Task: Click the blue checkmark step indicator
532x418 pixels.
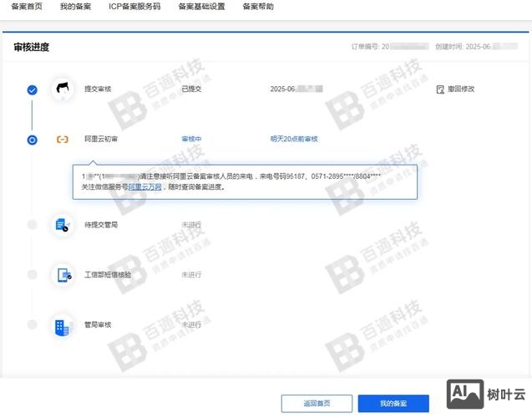Action: click(33, 90)
